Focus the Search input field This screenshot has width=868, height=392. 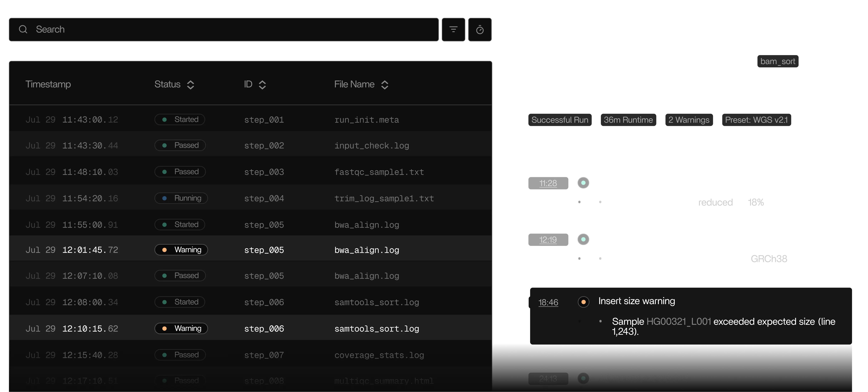coord(224,29)
